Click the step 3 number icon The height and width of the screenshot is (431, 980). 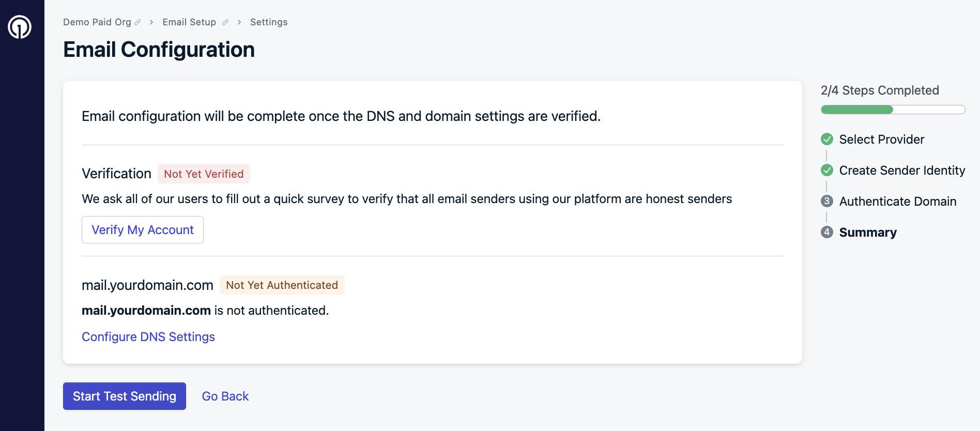[x=827, y=201]
